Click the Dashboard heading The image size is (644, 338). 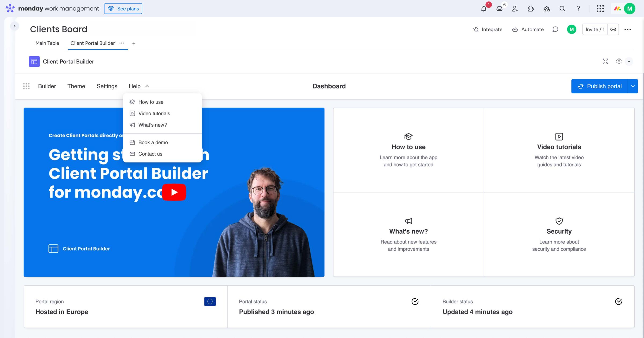click(x=329, y=86)
